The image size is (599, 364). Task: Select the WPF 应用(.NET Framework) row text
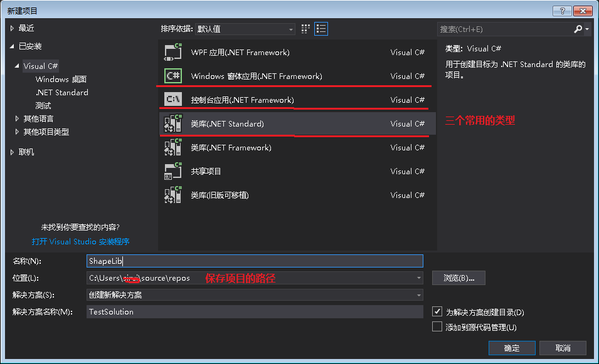240,52
